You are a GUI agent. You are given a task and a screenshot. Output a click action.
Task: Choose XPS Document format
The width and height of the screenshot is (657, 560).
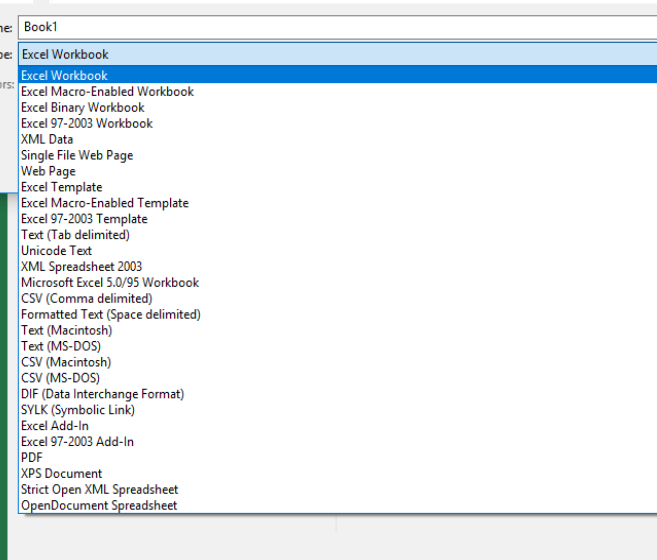point(338,474)
